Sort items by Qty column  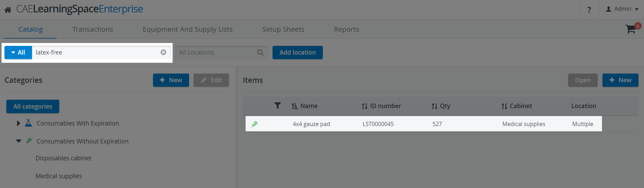click(441, 106)
